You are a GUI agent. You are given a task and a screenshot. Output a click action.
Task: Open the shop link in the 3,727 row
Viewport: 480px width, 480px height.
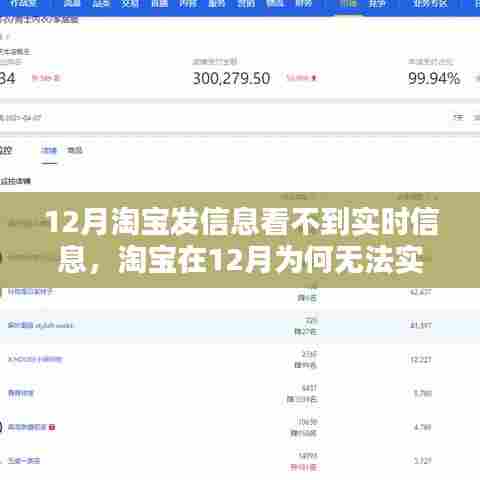pyautogui.click(x=24, y=461)
